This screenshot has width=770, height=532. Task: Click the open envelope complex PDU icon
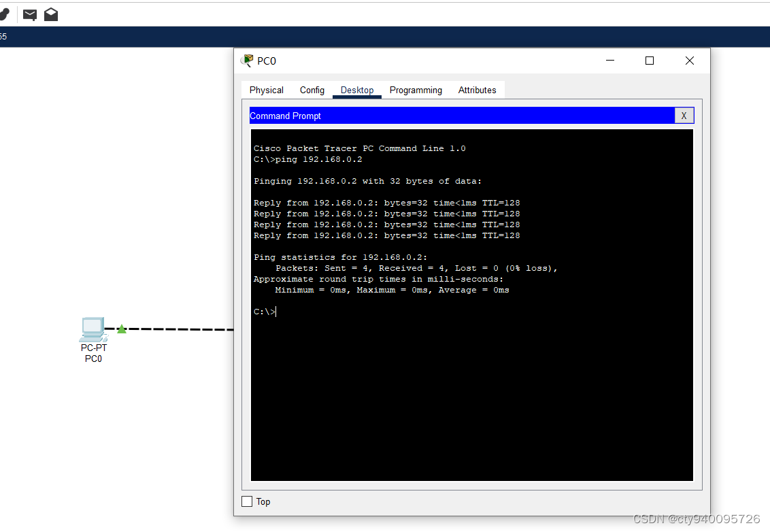point(51,15)
